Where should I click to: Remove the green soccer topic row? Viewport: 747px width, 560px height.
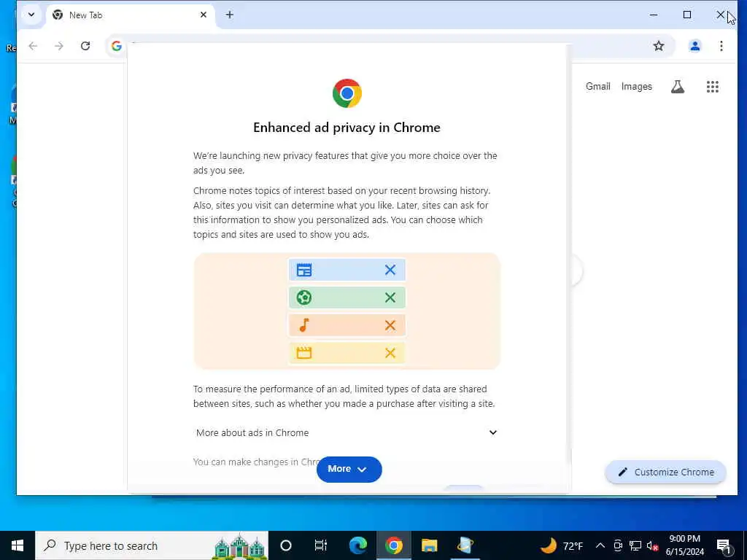point(390,297)
